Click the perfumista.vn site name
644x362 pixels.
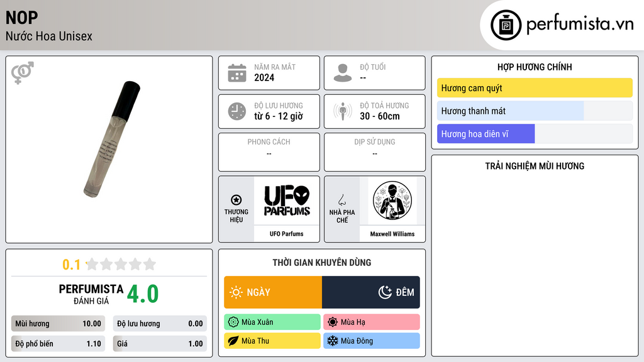coord(580,24)
